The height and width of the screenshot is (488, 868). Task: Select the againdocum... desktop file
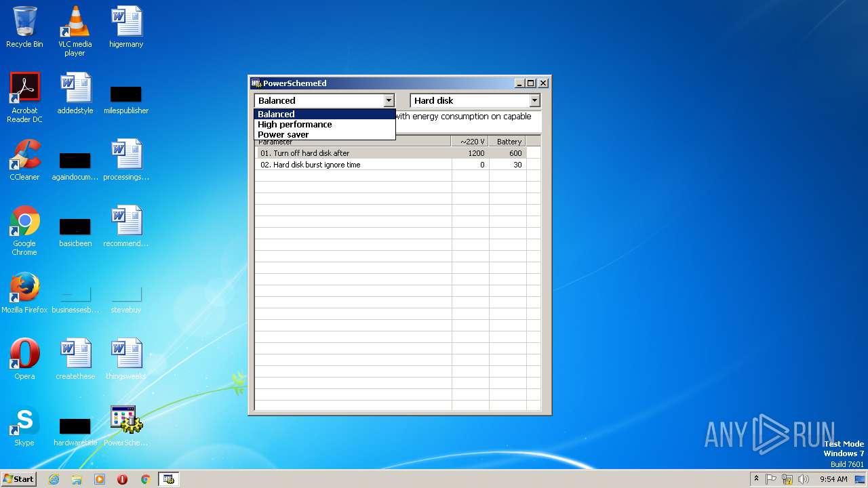pos(75,165)
